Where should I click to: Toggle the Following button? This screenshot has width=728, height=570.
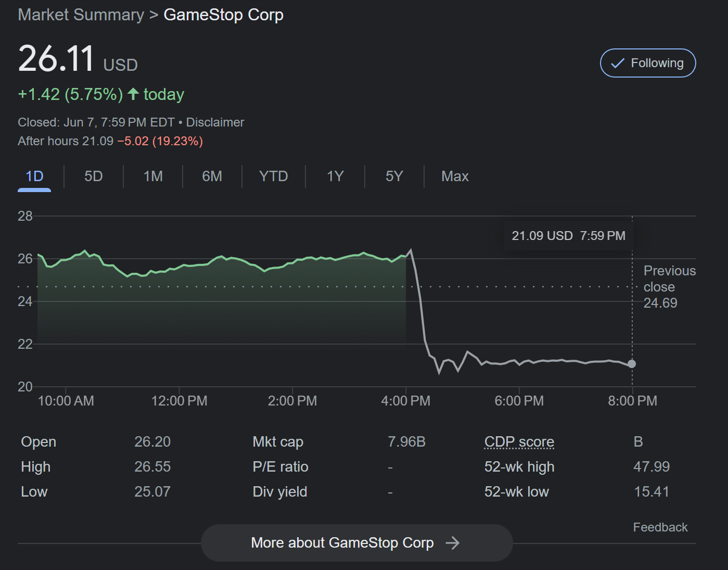point(648,63)
